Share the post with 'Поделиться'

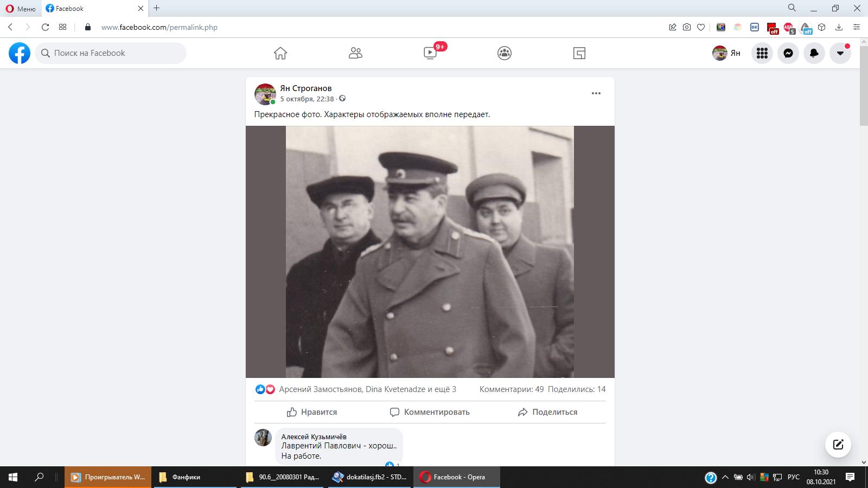click(547, 412)
